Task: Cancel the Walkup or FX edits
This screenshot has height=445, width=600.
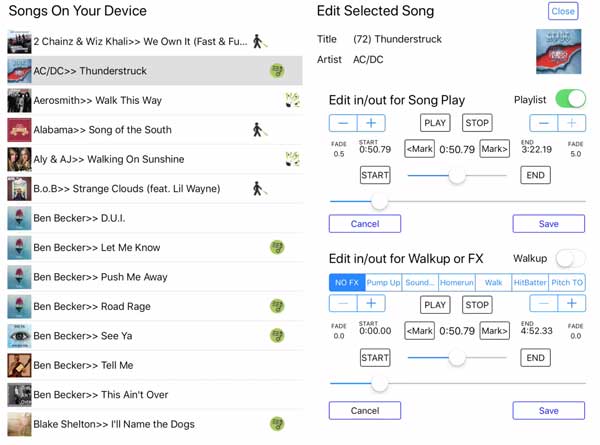Action: tap(365, 411)
